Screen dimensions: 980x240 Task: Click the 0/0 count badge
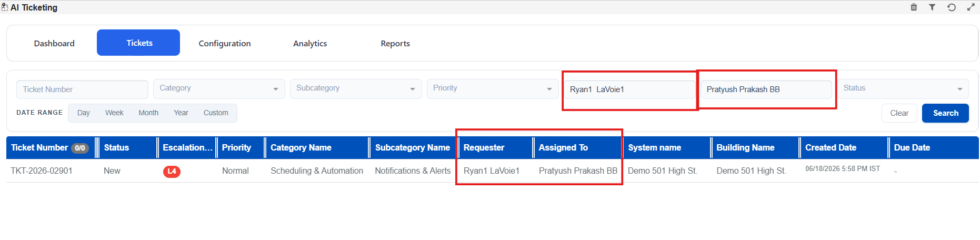point(80,148)
